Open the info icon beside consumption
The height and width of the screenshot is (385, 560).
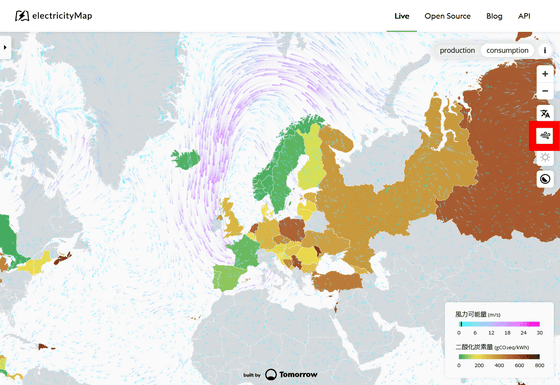[x=545, y=50]
